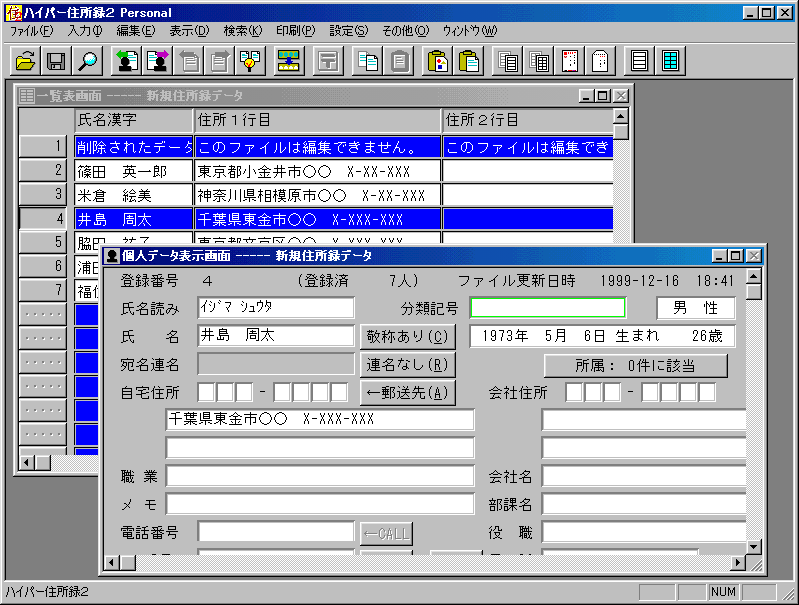
Task: Open the 印刷(P) menu
Action: pyautogui.click(x=296, y=31)
